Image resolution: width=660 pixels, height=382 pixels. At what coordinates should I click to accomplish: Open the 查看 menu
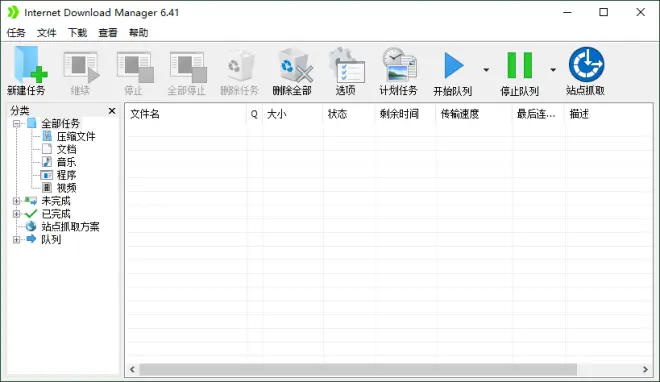coord(108,32)
